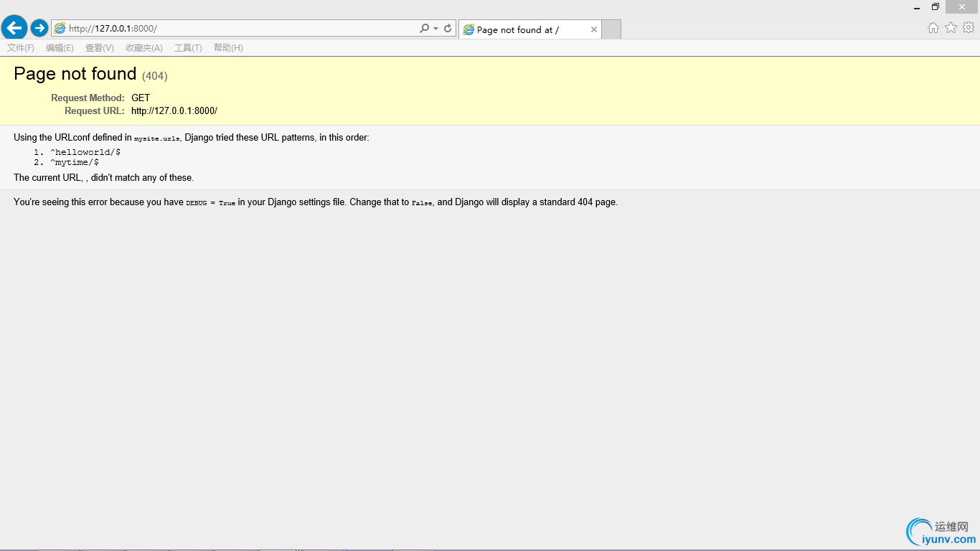The image size is (980, 551).
Task: Select the 'Page not found at /' tab
Action: 529,29
